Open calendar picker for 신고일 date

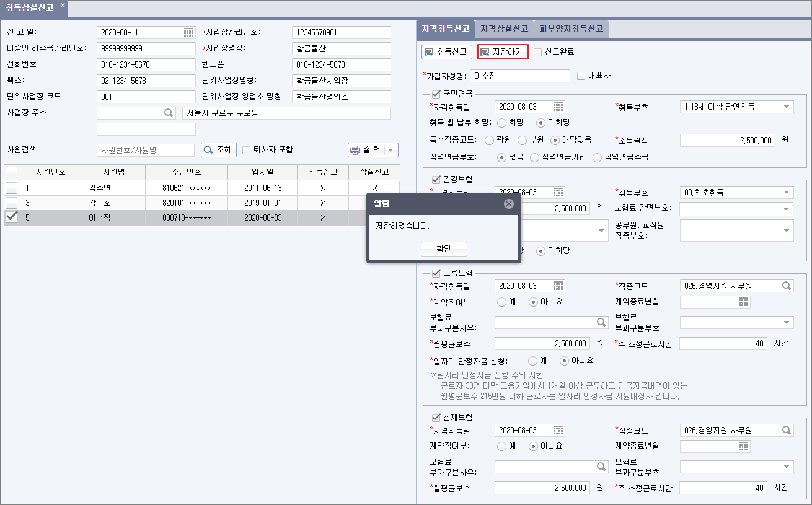coord(188,32)
